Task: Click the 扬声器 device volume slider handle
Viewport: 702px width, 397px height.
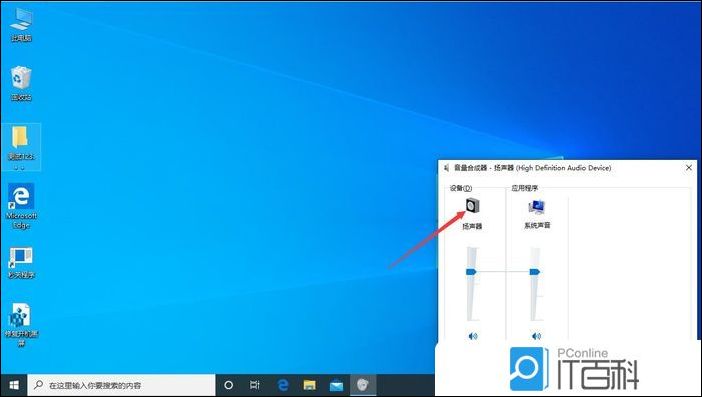Action: point(471,272)
